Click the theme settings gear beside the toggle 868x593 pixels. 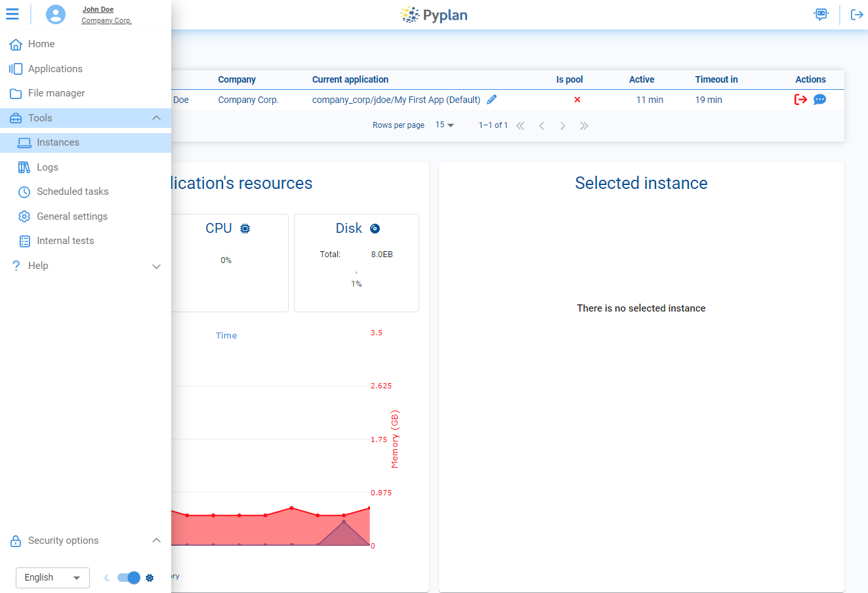coord(150,577)
